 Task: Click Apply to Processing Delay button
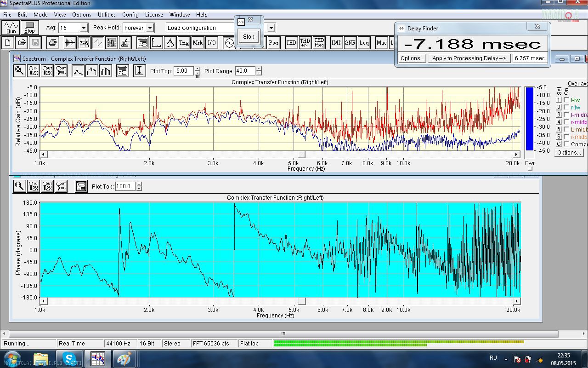(x=469, y=58)
